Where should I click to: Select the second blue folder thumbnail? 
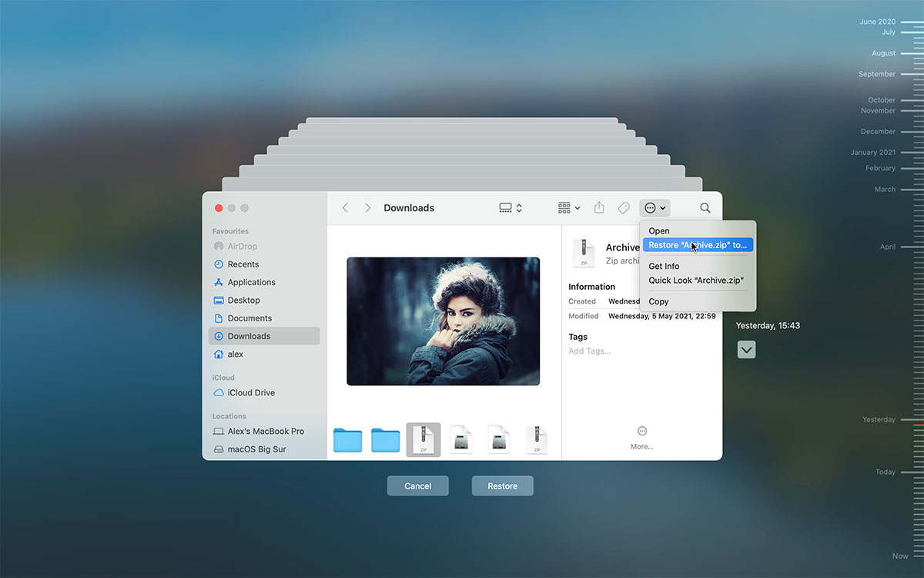(386, 440)
